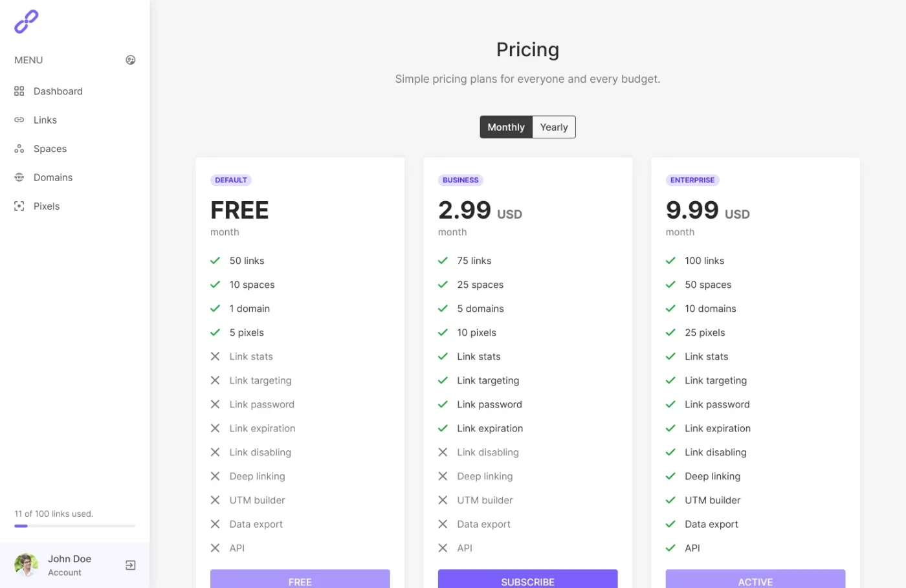906x588 pixels.
Task: Click the links usage progress bar
Action: tap(75, 526)
